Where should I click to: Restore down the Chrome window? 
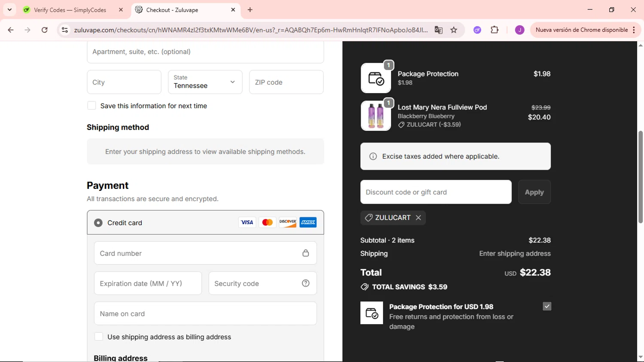pos(611,9)
